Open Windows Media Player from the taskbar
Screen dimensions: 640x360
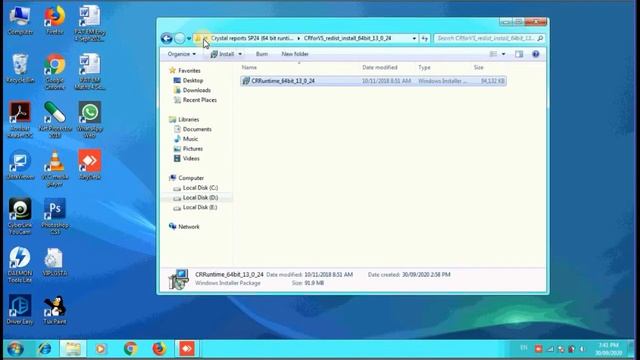[x=101, y=349]
